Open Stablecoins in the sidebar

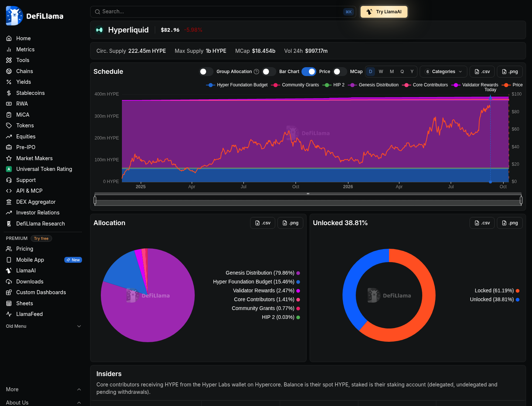pos(30,93)
